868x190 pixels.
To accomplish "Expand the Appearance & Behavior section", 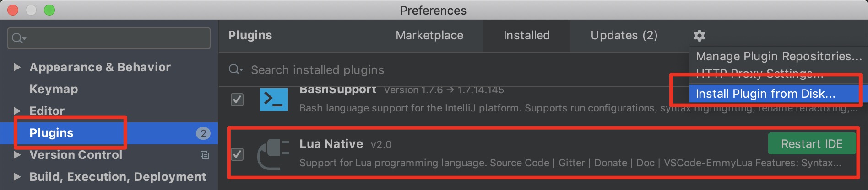I will click(x=17, y=67).
